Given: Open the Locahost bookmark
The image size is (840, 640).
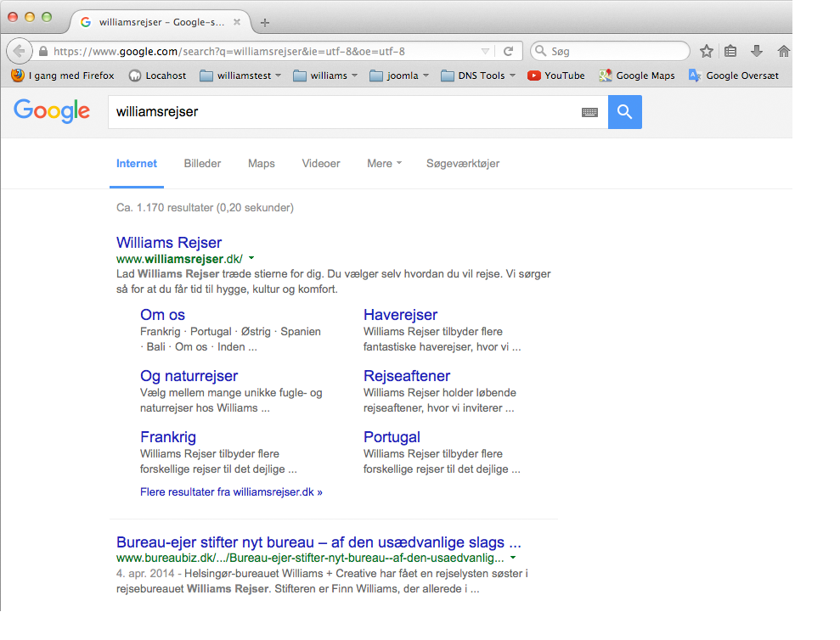Looking at the screenshot, I should point(157,76).
